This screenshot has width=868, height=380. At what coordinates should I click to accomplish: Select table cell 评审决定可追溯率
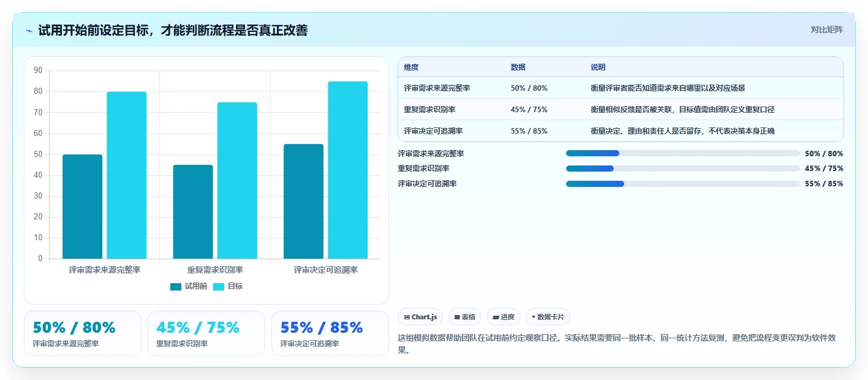[433, 131]
